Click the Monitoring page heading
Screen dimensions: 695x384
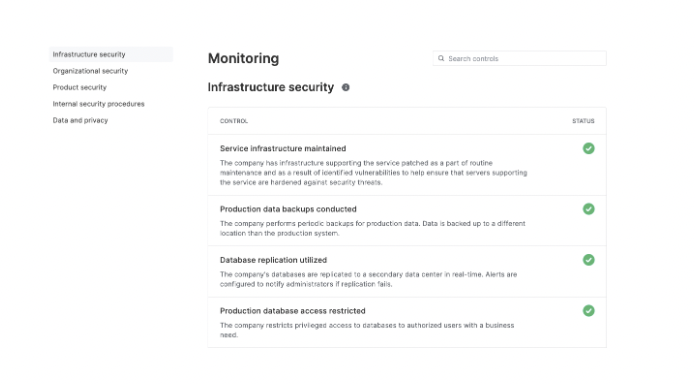[x=243, y=59]
